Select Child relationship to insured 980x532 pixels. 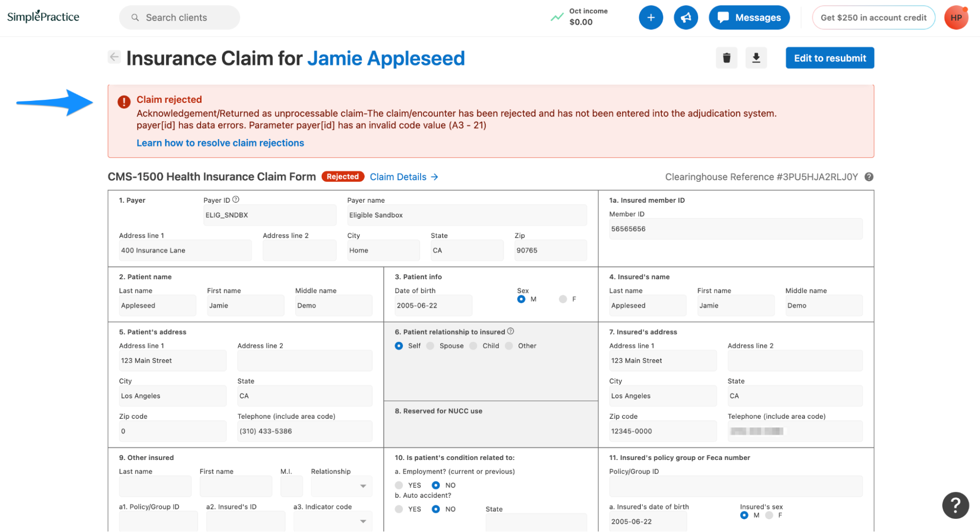click(473, 346)
